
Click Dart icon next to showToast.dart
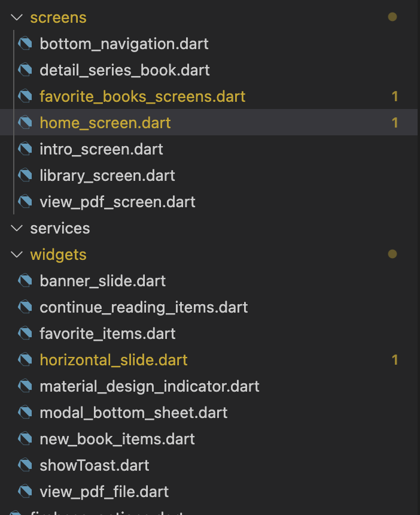[x=25, y=465]
